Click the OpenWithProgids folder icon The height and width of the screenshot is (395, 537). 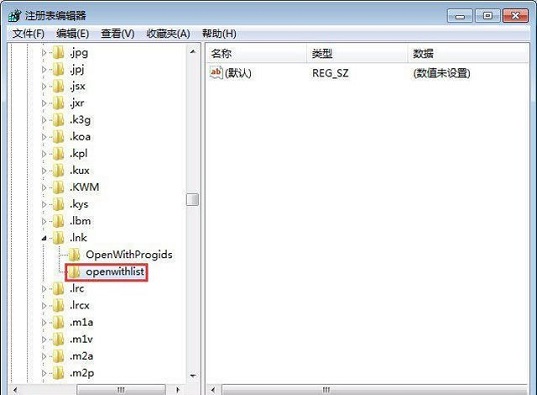(74, 255)
